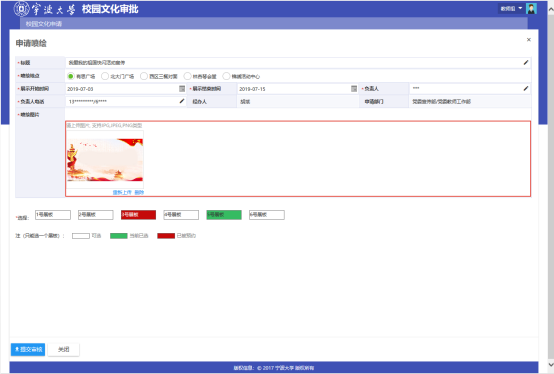Click the 删除 link under the image
Screen dimensions: 554x374
click(139, 192)
